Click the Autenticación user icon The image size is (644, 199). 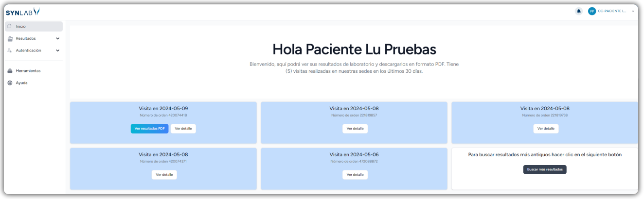(10, 50)
